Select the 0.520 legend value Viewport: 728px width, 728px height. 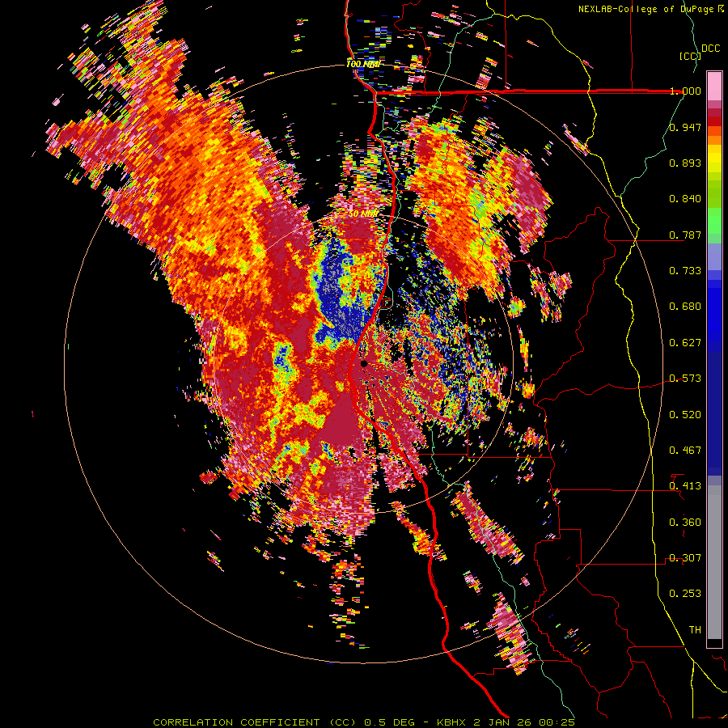[685, 415]
